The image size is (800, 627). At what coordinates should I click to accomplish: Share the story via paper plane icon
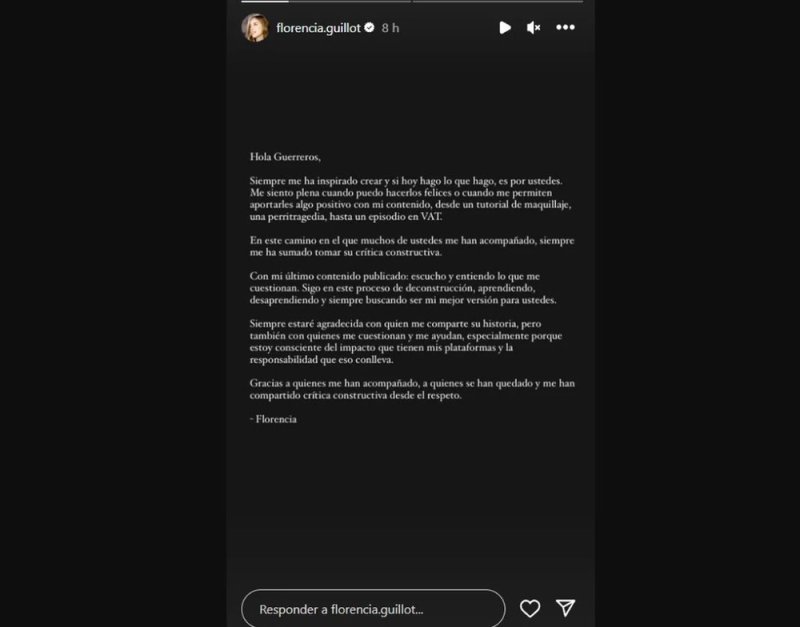click(566, 608)
